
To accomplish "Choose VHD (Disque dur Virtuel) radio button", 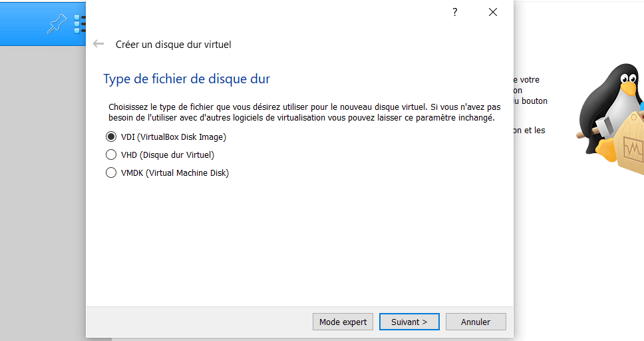I will pyautogui.click(x=111, y=155).
